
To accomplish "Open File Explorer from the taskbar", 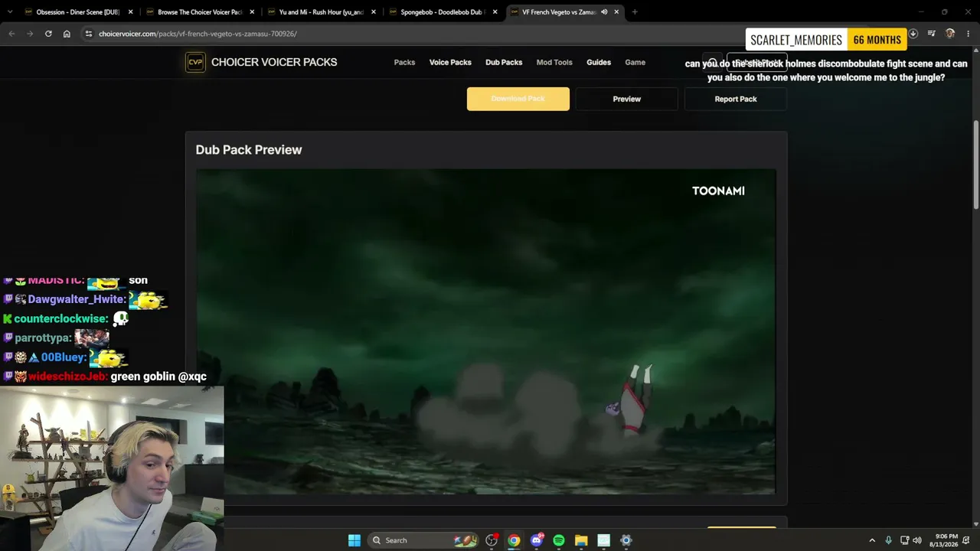I will (x=581, y=540).
